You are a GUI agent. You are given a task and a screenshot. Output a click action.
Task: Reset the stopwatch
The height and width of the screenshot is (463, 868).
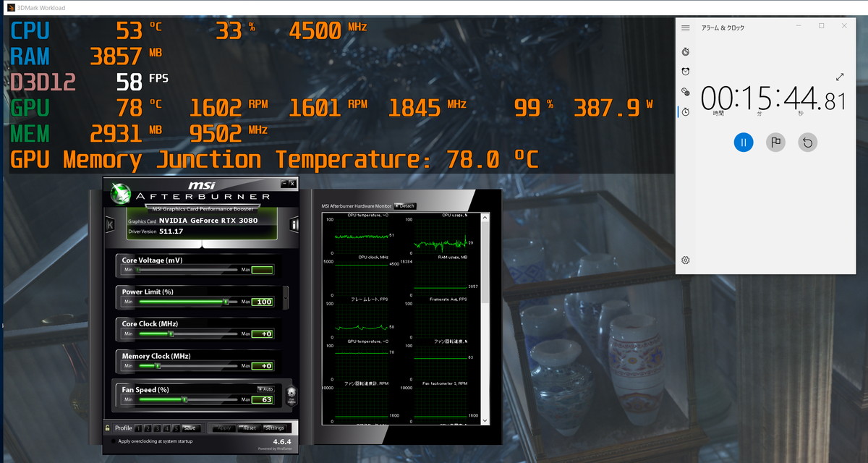click(x=808, y=142)
